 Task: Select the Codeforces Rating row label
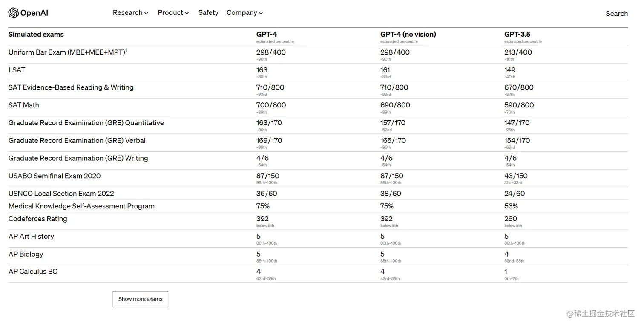(38, 219)
